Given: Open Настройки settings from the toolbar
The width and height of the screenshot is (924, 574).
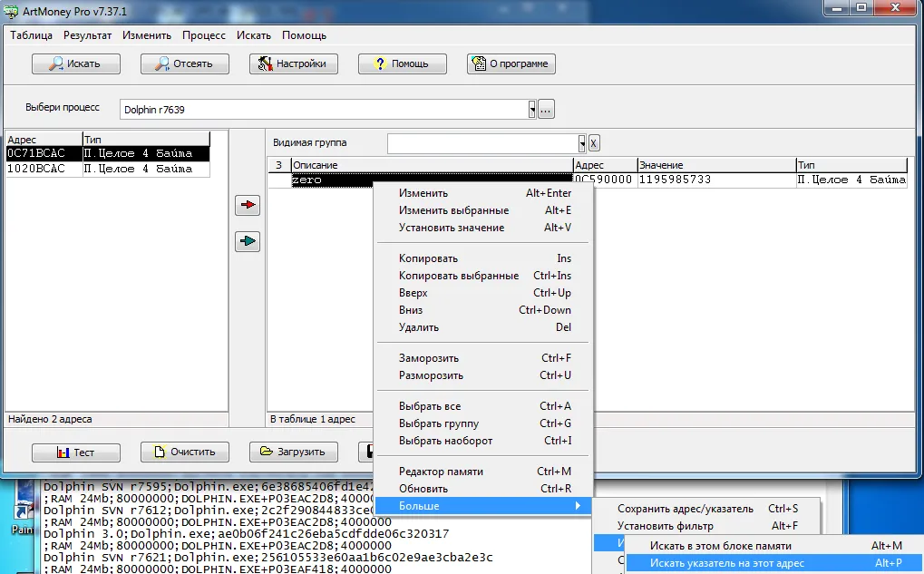Looking at the screenshot, I should [293, 63].
